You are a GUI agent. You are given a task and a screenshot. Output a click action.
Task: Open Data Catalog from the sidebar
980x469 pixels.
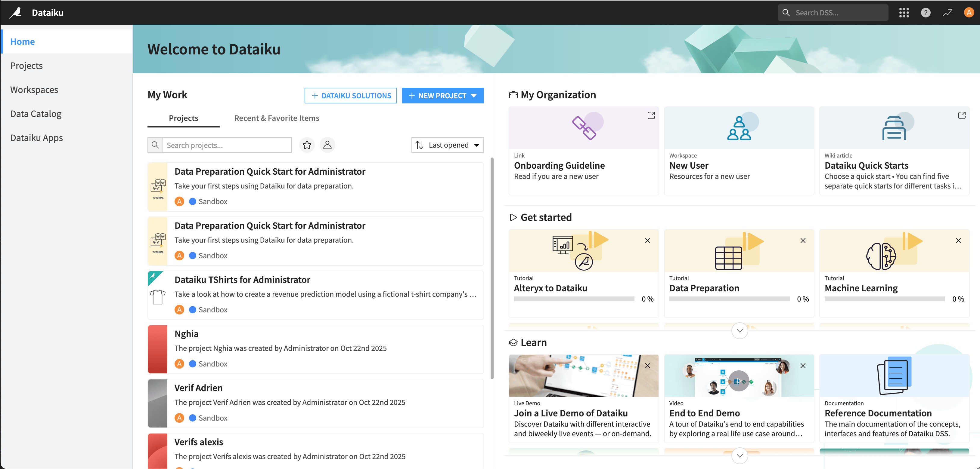36,113
